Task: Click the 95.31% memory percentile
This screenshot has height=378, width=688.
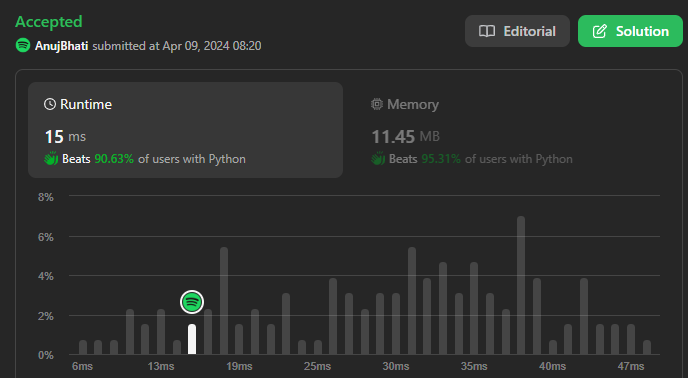Action: tap(441, 158)
